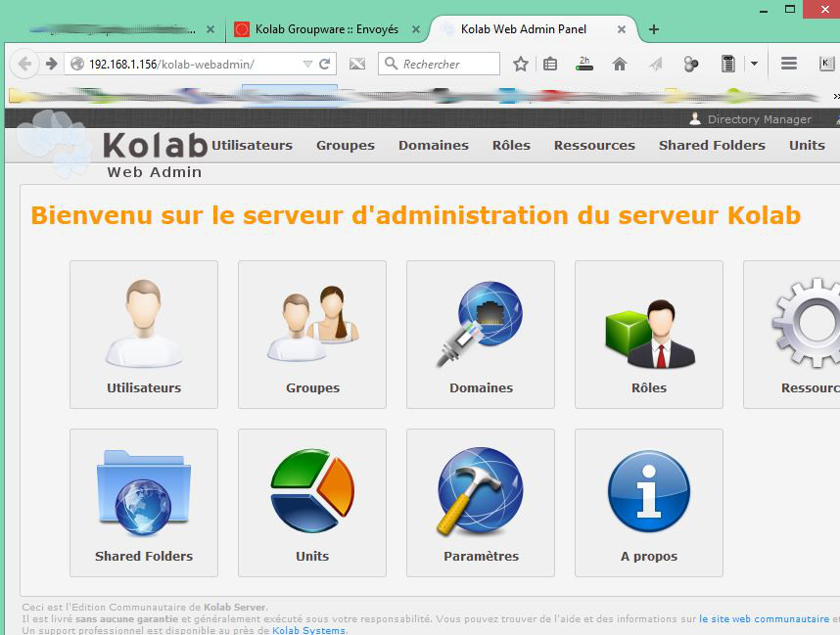Show more bookmarks with the overflow chevron

pos(836,96)
